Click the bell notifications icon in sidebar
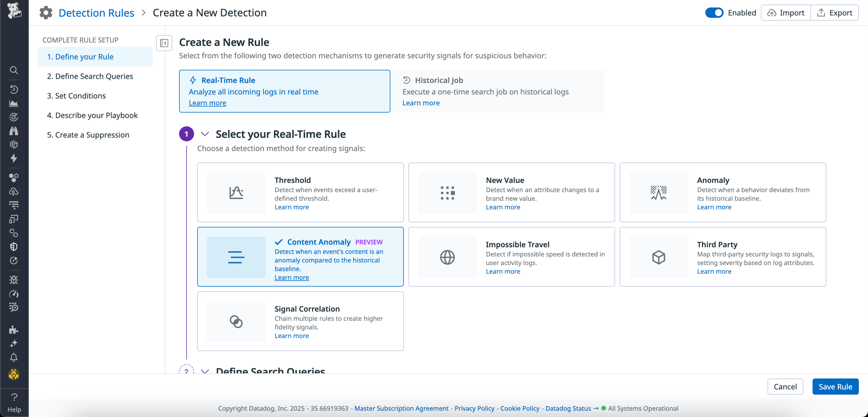Viewport: 868px width, 417px height. tap(14, 357)
